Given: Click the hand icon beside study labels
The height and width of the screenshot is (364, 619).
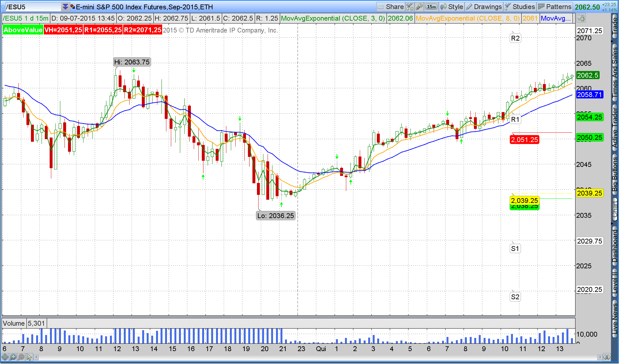Looking at the screenshot, I should click(581, 18).
